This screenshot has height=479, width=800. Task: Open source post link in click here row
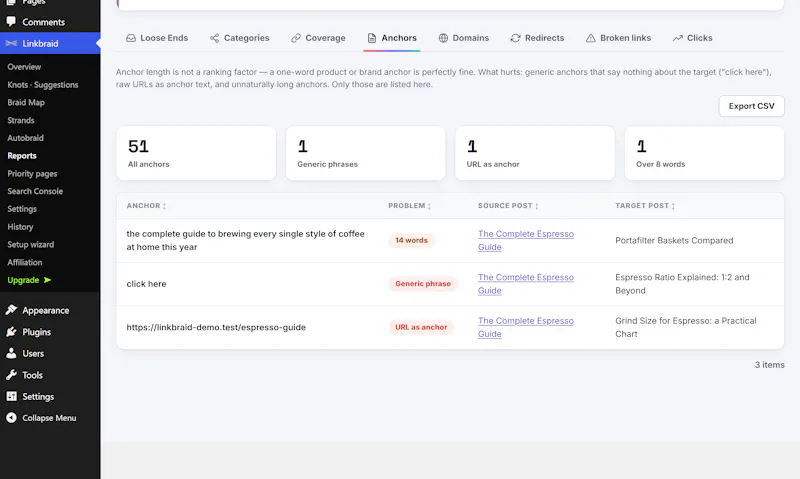tap(526, 284)
